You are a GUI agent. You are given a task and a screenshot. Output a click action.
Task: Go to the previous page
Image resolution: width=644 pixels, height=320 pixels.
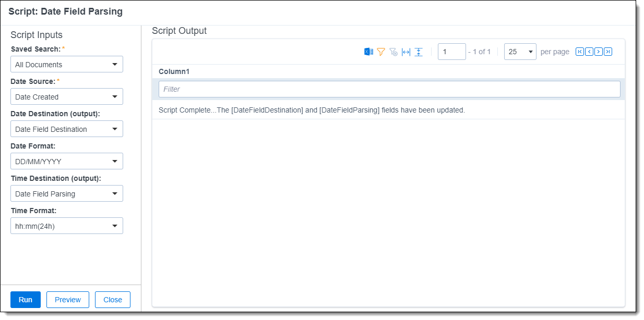coord(589,52)
